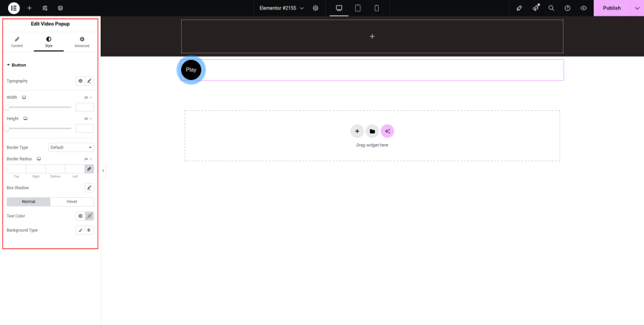Change the Width unit px dropdown
644x325 pixels.
tap(88, 98)
